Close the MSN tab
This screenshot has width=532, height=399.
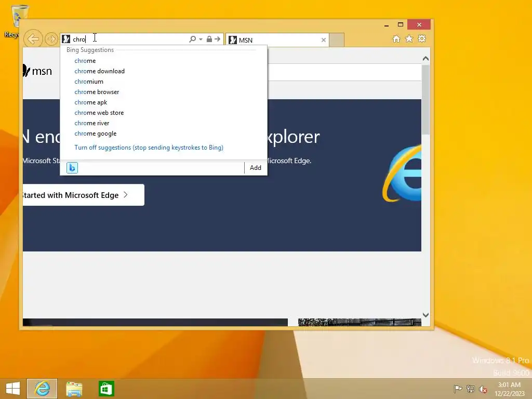pos(323,40)
